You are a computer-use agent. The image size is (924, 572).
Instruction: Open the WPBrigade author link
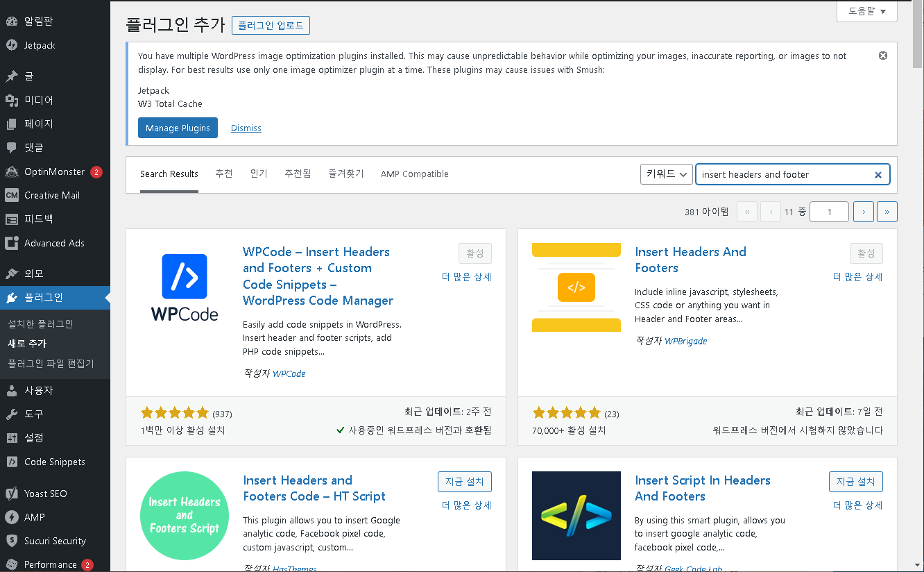(686, 341)
